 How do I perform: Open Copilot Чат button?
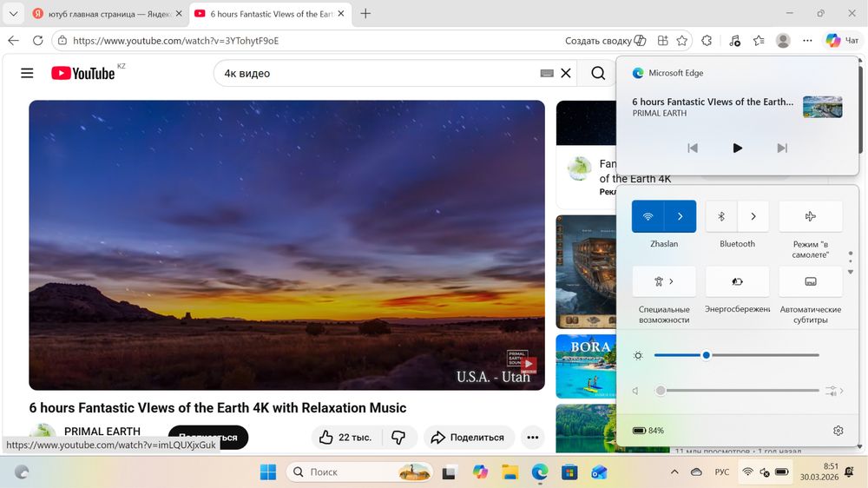pyautogui.click(x=842, y=41)
